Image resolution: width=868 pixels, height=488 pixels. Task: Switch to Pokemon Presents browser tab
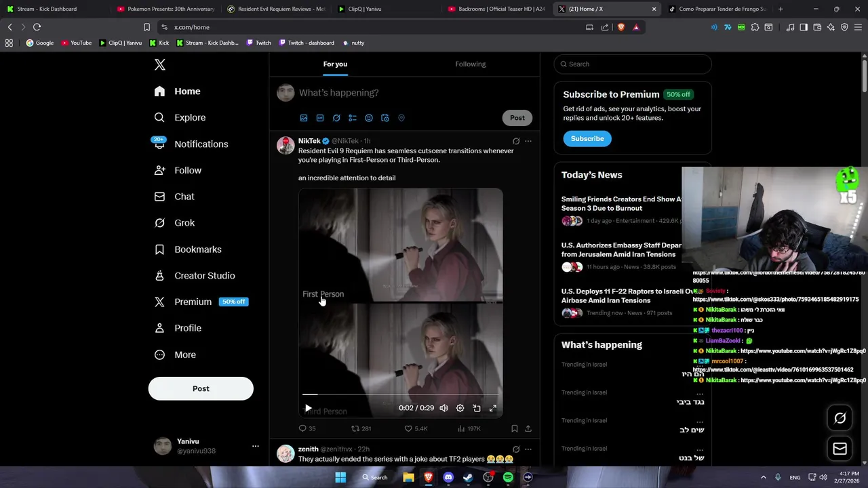[165, 9]
